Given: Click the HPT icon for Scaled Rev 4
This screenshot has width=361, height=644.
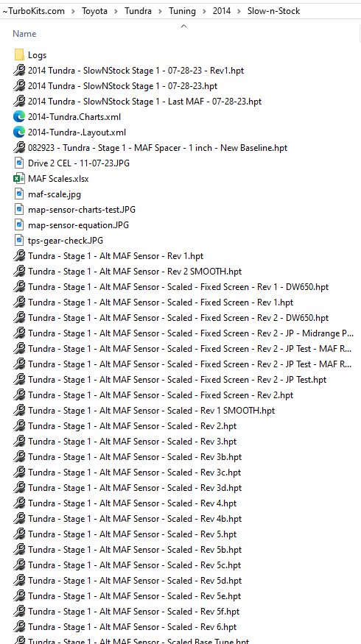Looking at the screenshot, I should tap(19, 503).
